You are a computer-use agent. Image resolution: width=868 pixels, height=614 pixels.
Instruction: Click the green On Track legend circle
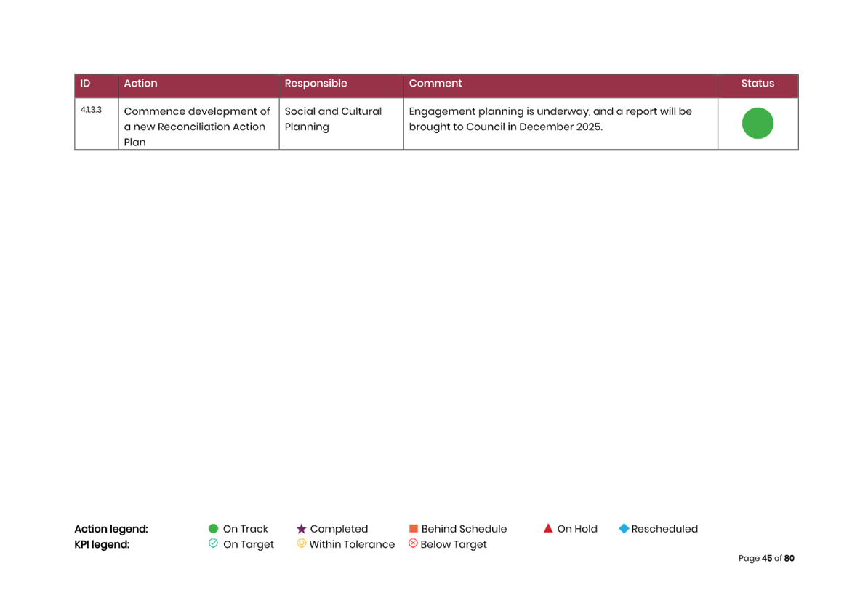click(213, 529)
